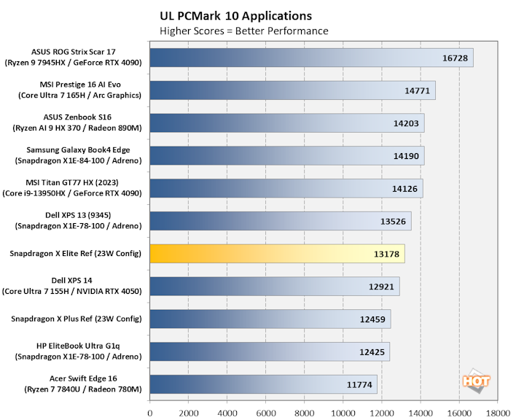Select the Snapdragon X Plus Ref label

77,319
